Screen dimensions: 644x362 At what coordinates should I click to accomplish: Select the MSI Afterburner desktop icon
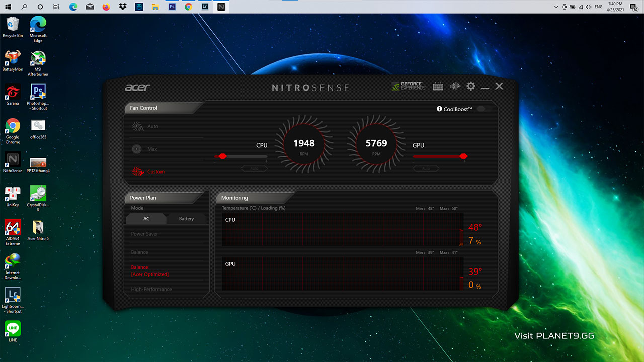tap(38, 63)
